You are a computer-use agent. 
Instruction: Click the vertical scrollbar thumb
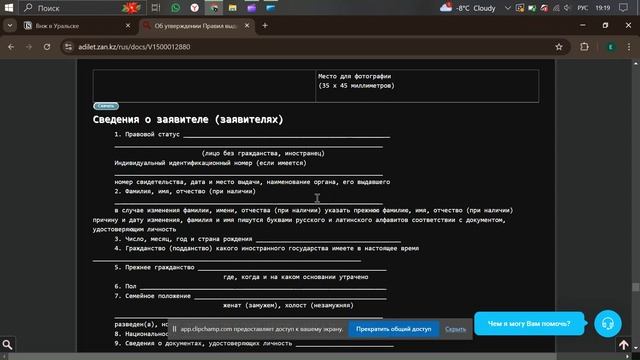tap(636, 287)
